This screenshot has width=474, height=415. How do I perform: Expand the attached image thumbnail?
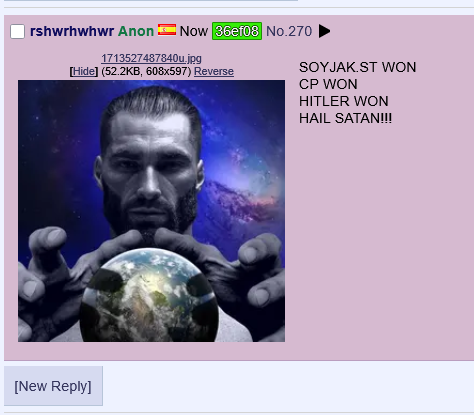pos(151,211)
